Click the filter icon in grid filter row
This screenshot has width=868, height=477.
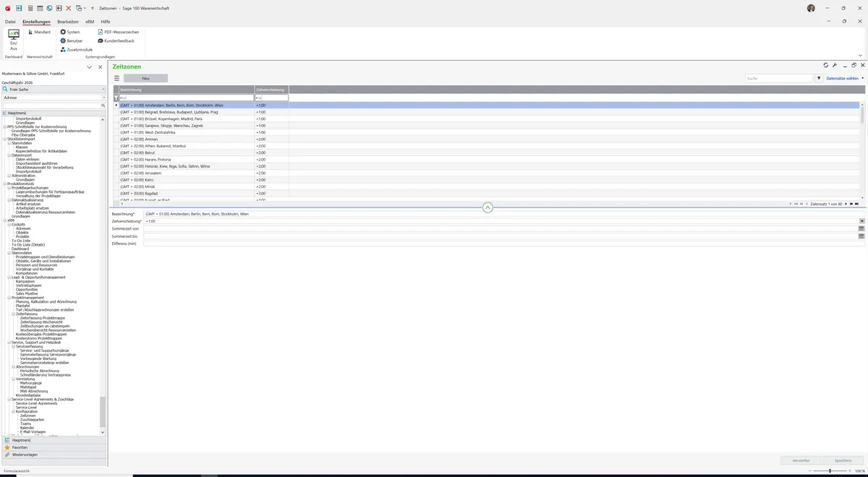(116, 98)
